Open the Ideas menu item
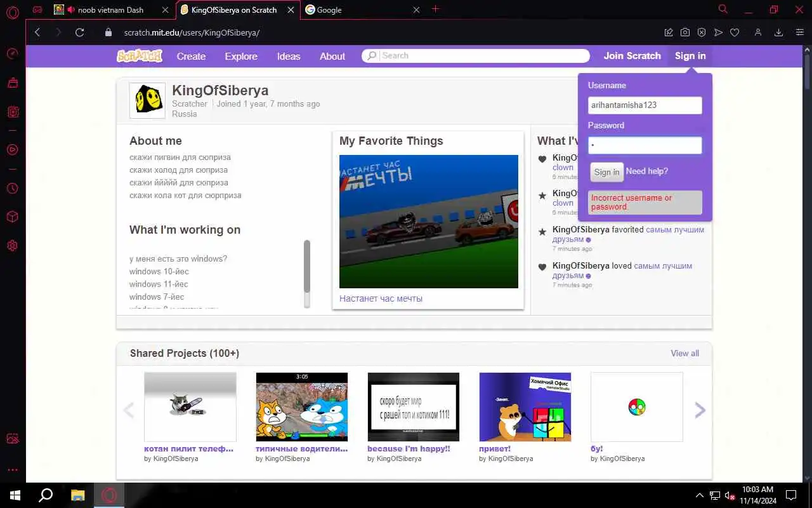812x508 pixels. (289, 56)
